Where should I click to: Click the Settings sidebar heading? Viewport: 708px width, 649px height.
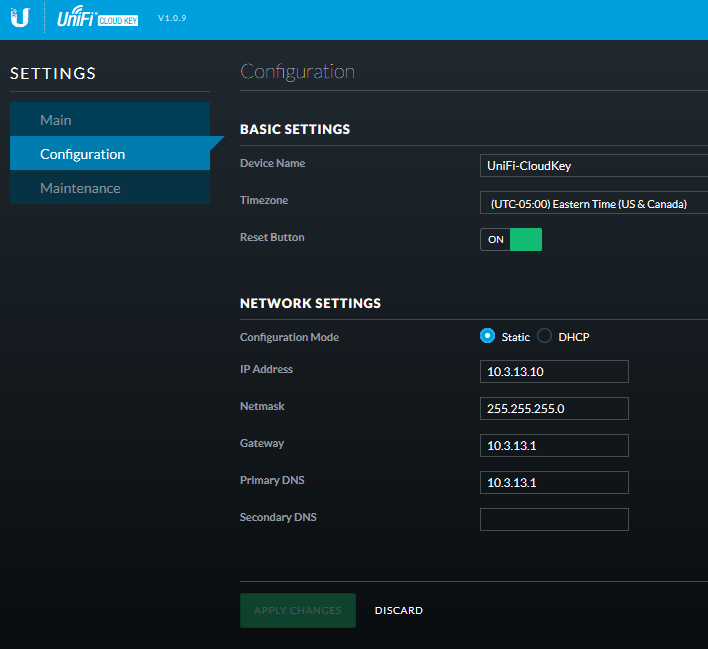tap(53, 73)
